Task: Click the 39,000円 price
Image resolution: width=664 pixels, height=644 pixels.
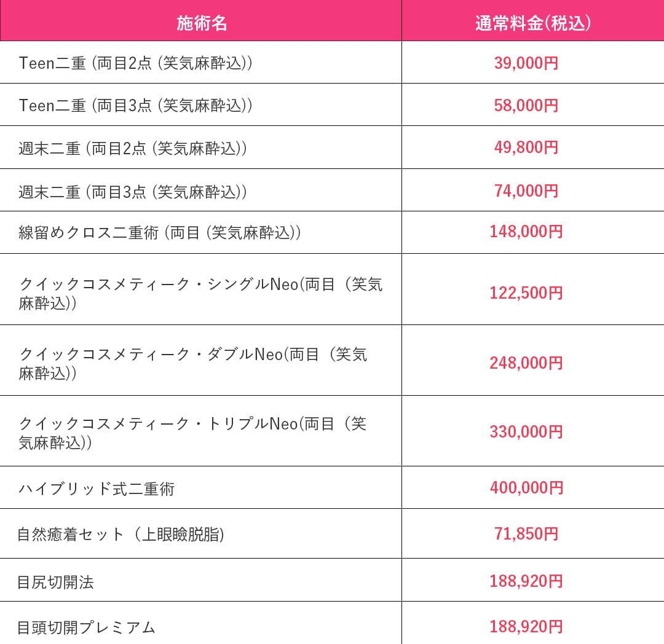Action: point(526,63)
